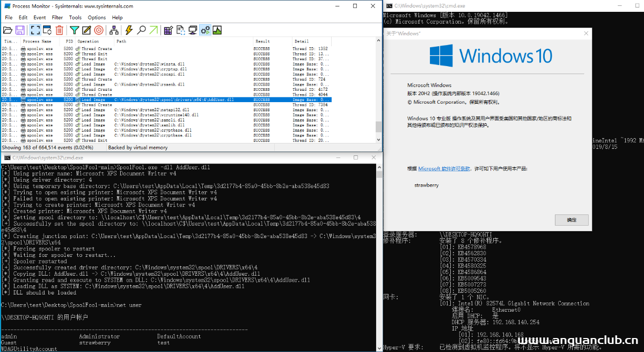Select the include-process-from-window crosshair tool
The width and height of the screenshot is (644, 352).
tap(100, 31)
